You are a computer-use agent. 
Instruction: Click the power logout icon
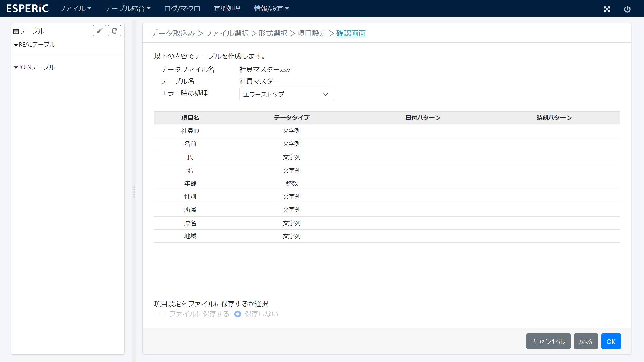[x=627, y=9]
